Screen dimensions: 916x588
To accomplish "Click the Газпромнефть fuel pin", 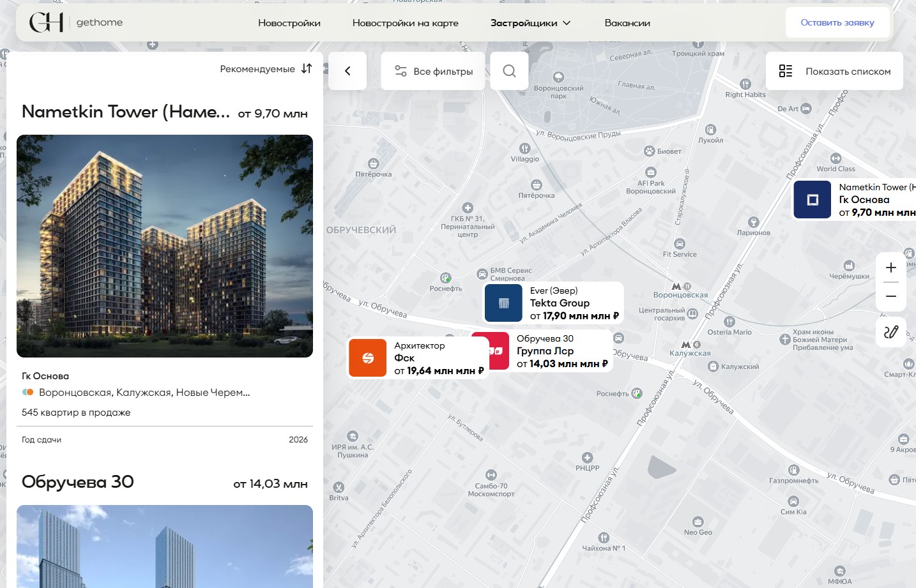I will click(x=793, y=470).
